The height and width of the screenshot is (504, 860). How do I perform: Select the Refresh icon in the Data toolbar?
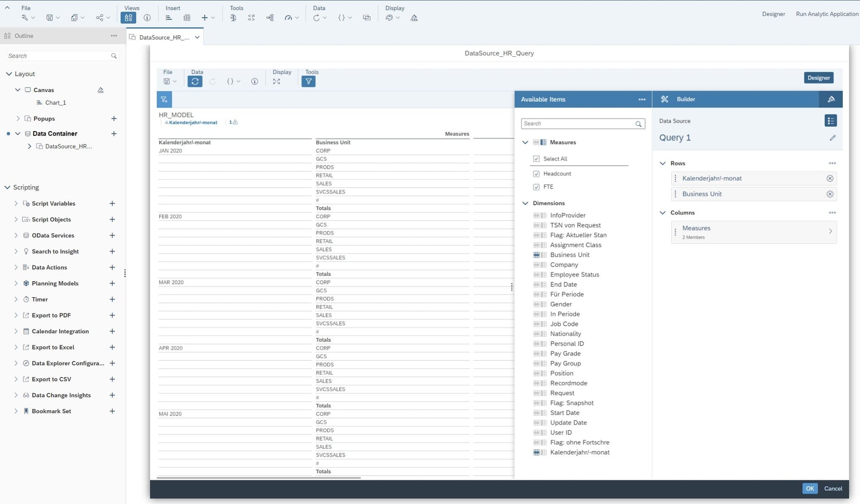(x=195, y=81)
